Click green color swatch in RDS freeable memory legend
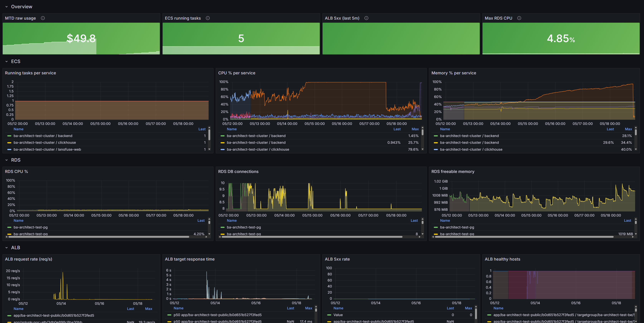The width and height of the screenshot is (644, 323). [x=436, y=227]
